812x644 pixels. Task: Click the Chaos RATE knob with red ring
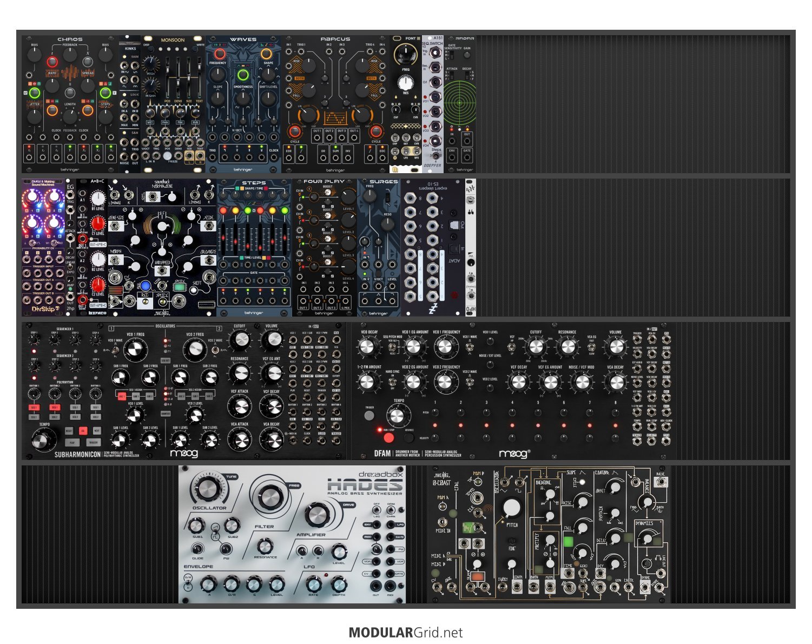pos(52,62)
